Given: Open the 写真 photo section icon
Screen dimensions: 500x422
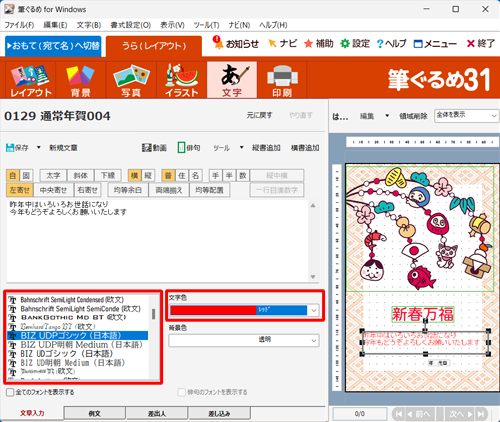Looking at the screenshot, I should click(x=131, y=80).
